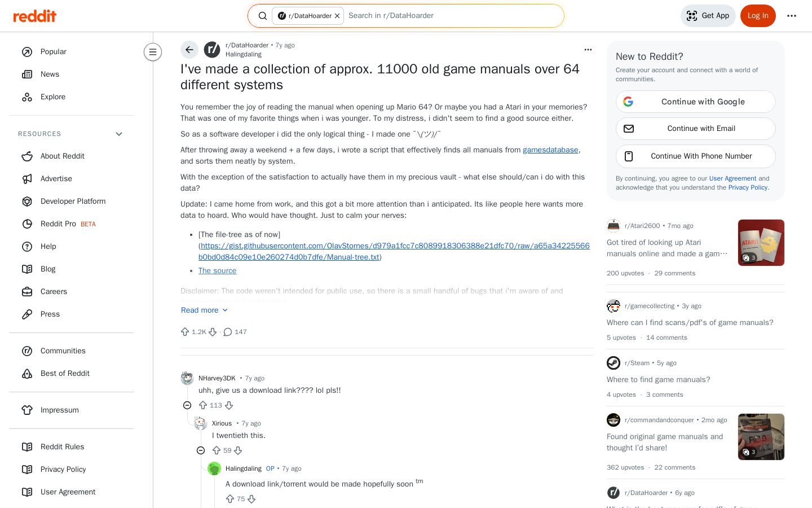The image size is (812, 508).
Task: Remove the r/DataHoarder search filter chip
Action: (x=337, y=16)
